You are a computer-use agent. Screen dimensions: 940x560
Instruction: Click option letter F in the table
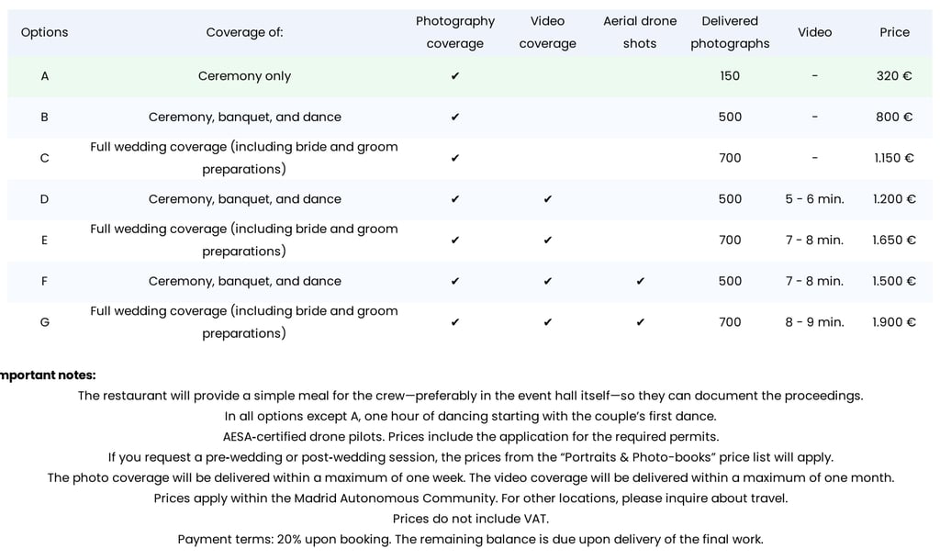pos(44,281)
